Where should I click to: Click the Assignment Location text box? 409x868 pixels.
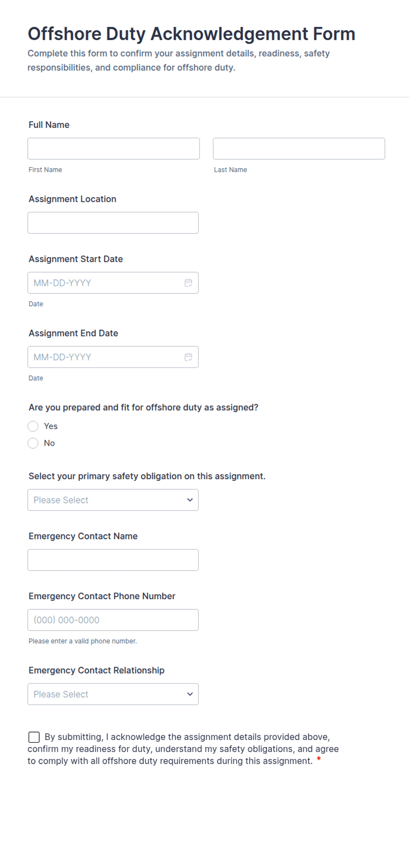pos(113,223)
